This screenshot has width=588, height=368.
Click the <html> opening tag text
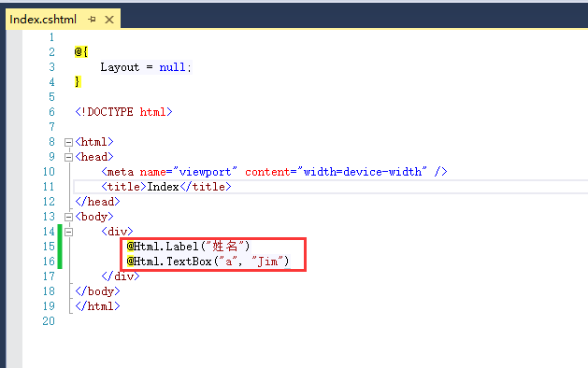[94, 142]
